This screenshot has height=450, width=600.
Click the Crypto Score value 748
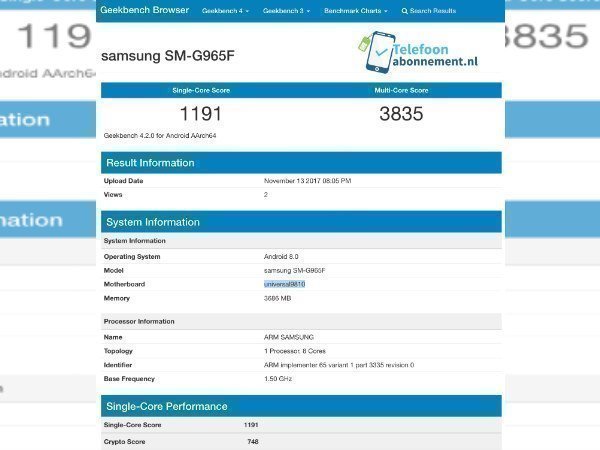[253, 442]
